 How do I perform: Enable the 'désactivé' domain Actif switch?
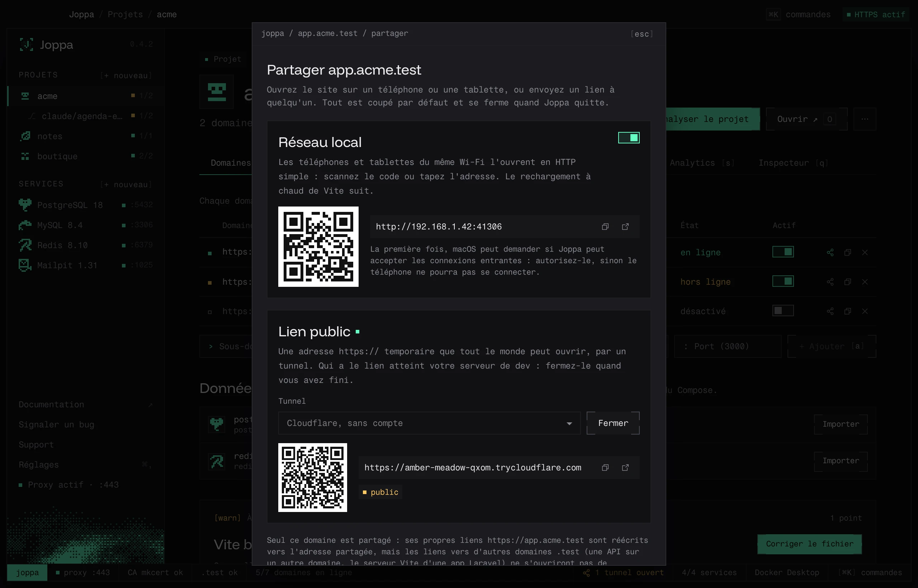point(783,311)
